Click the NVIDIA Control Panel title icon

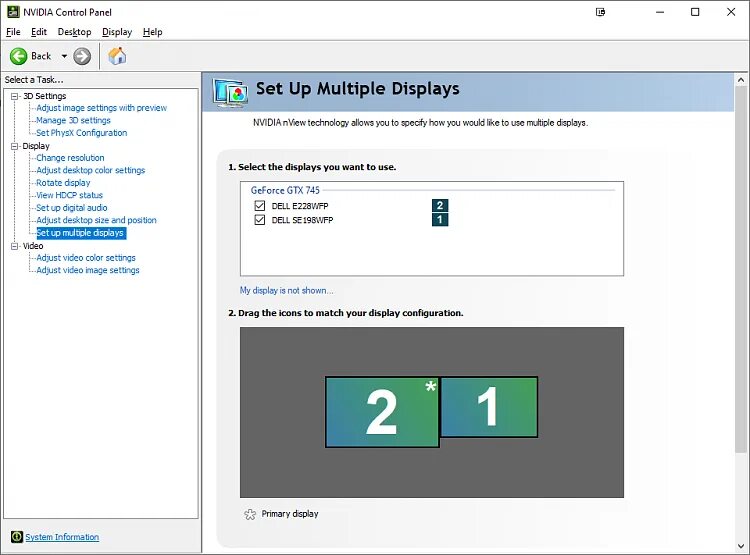(x=13, y=12)
